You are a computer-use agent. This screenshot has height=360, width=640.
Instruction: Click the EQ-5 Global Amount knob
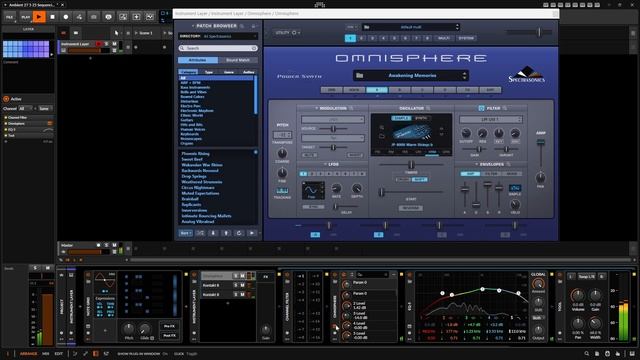point(538,284)
